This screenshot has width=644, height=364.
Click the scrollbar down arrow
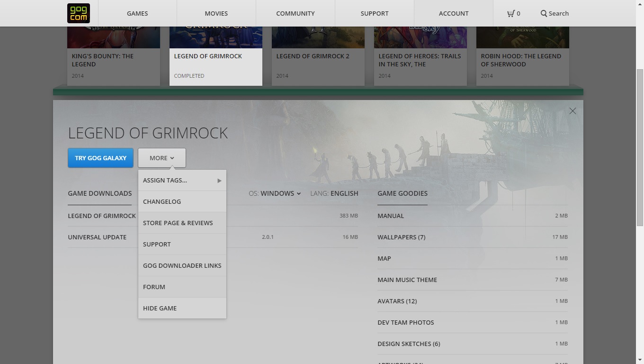(640, 360)
